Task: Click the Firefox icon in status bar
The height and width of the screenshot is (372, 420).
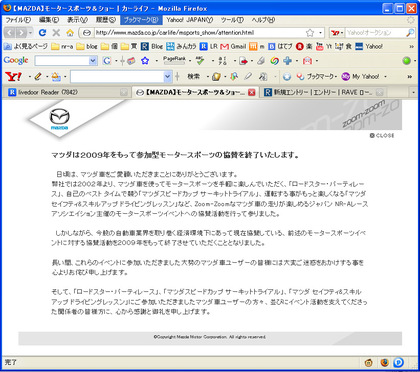Action: (x=384, y=362)
